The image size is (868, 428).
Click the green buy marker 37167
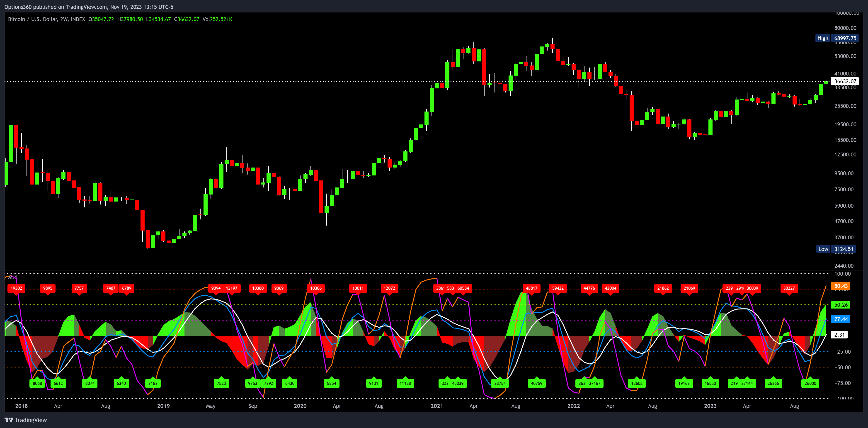pos(595,383)
